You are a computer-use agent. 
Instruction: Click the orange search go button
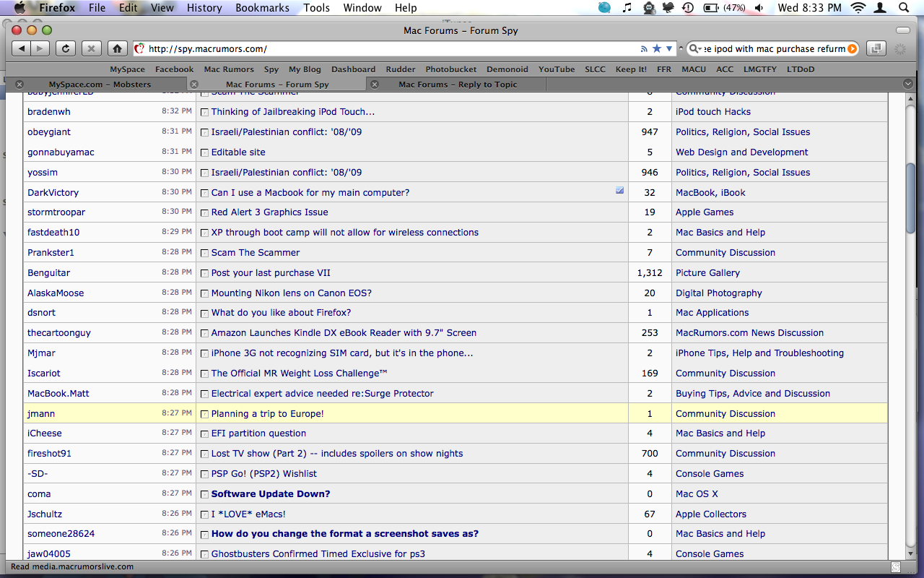coord(853,49)
